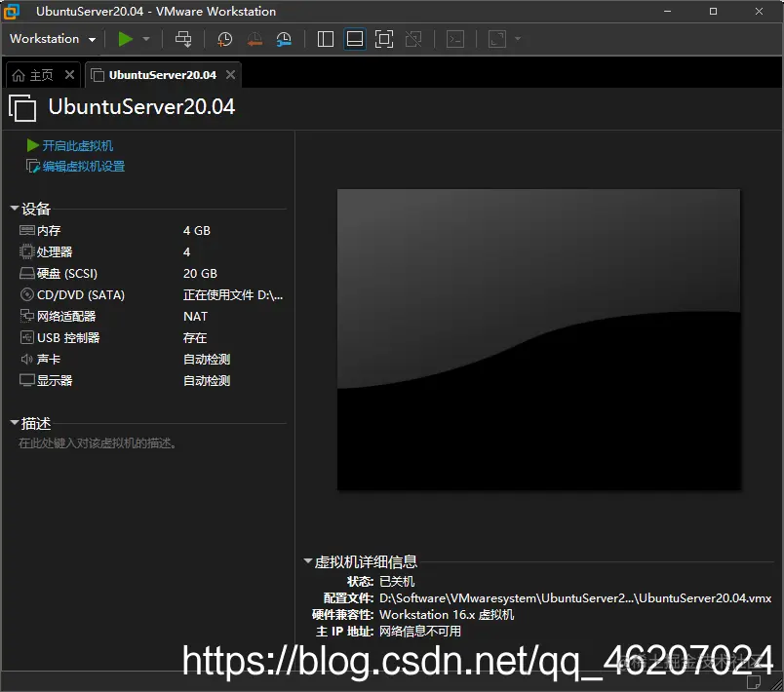784x692 pixels.
Task: Open the Workstation menu
Action: [53, 39]
